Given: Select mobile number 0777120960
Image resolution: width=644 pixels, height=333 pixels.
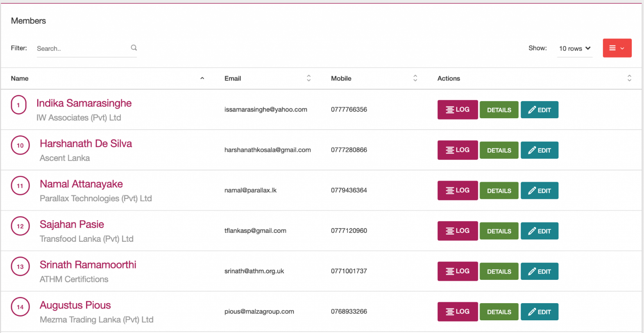Looking at the screenshot, I should [349, 231].
